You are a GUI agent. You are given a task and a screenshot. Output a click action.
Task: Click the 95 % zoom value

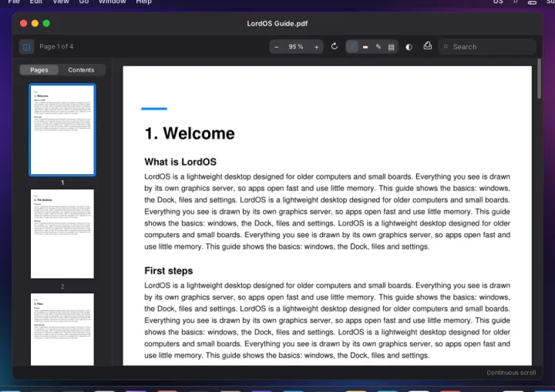point(296,47)
